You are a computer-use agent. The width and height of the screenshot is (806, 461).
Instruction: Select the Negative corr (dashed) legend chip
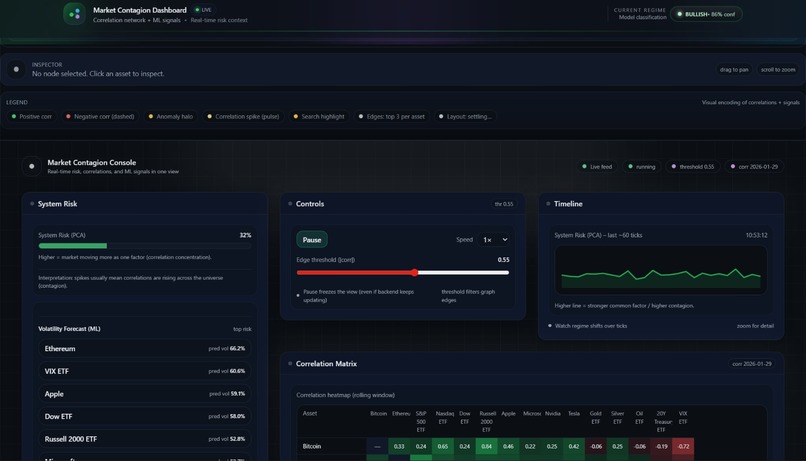click(x=100, y=117)
